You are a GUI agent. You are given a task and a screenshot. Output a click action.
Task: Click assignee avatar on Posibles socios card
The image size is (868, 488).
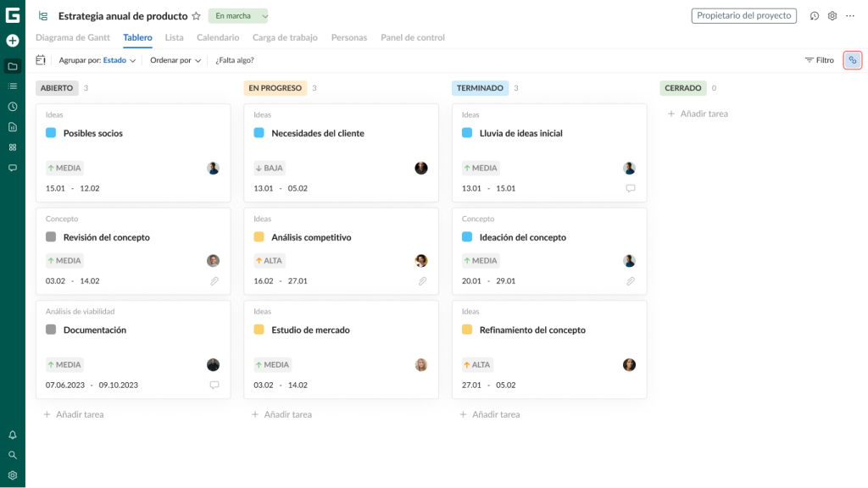click(213, 169)
